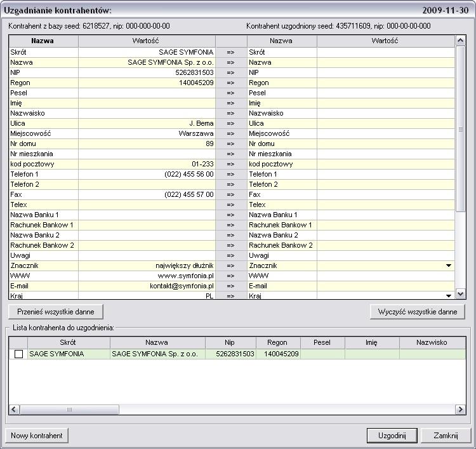Transfer Regon value with its arrow

[231, 83]
